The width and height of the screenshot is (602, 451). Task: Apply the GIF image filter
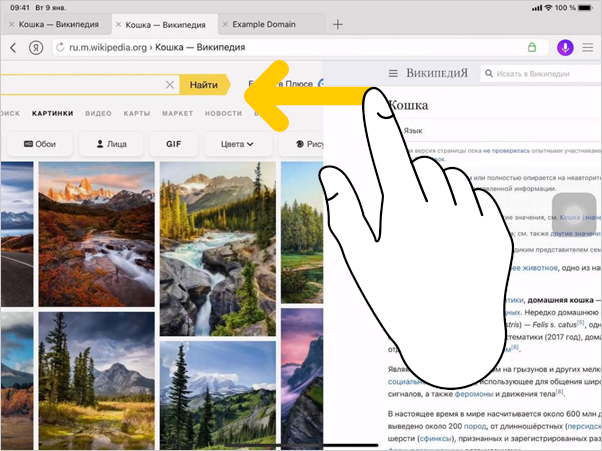pyautogui.click(x=172, y=144)
